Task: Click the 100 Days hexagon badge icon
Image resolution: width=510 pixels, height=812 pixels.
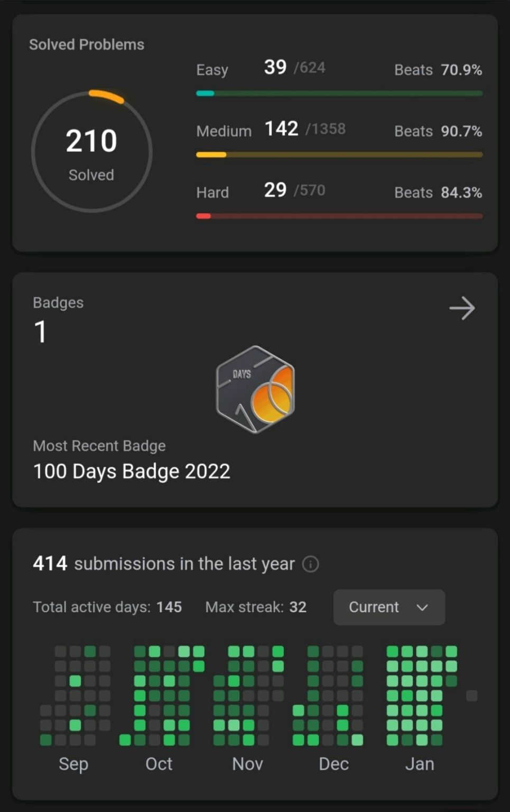Action: 255,390
